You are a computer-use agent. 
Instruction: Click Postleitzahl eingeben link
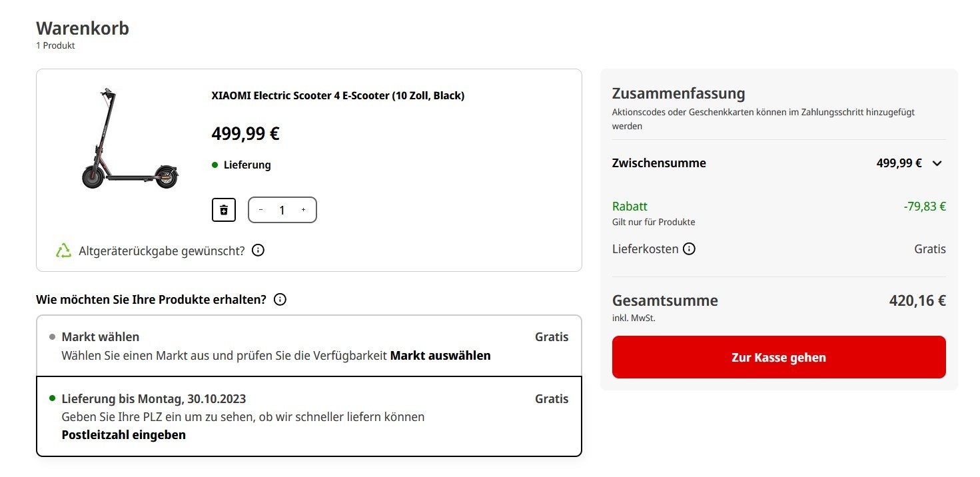(x=124, y=435)
